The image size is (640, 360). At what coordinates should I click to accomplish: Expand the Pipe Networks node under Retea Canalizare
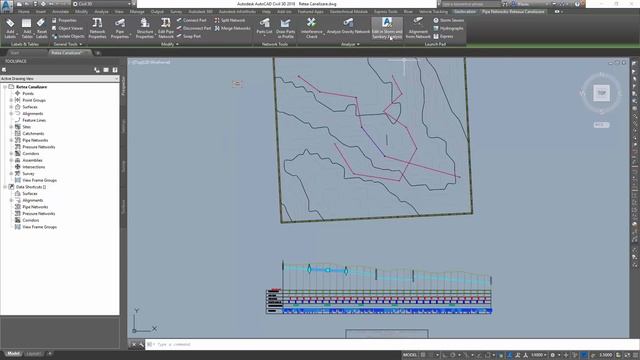pyautogui.click(x=11, y=140)
